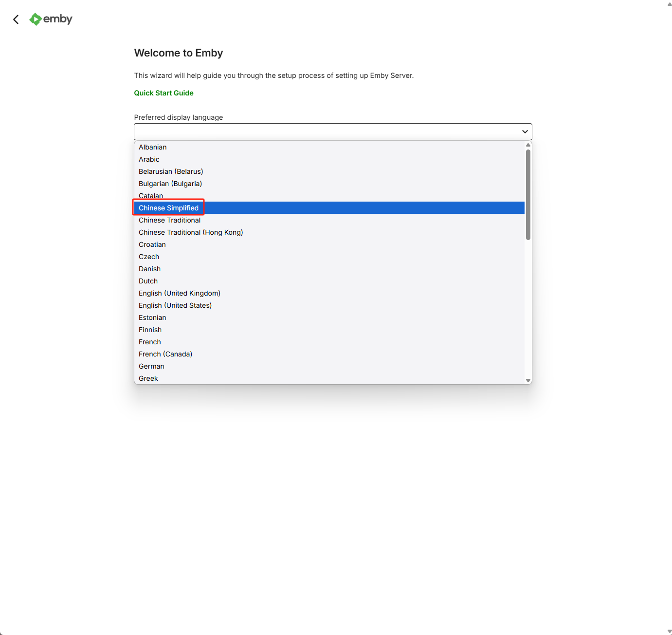Click the page scroll-up arrow

pyautogui.click(x=669, y=3)
